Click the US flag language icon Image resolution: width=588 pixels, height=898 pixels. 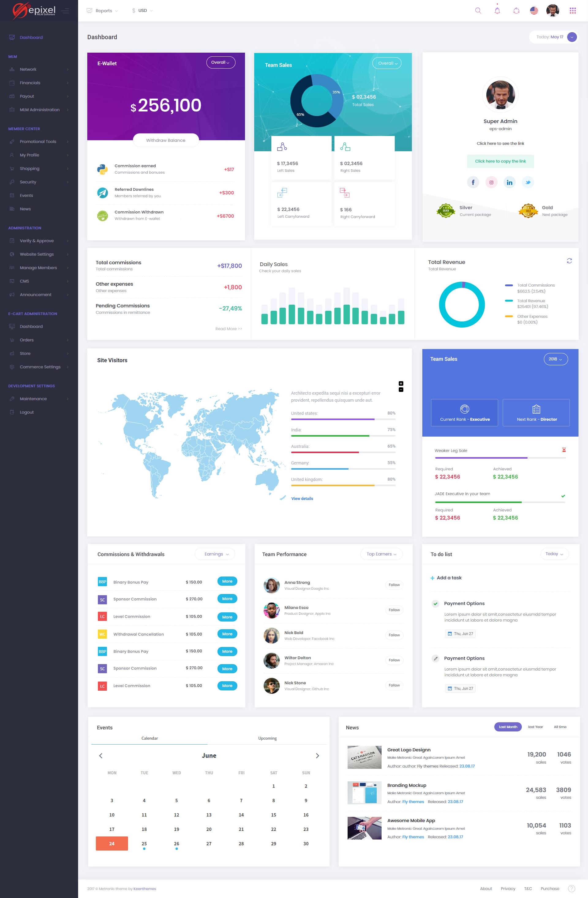534,11
